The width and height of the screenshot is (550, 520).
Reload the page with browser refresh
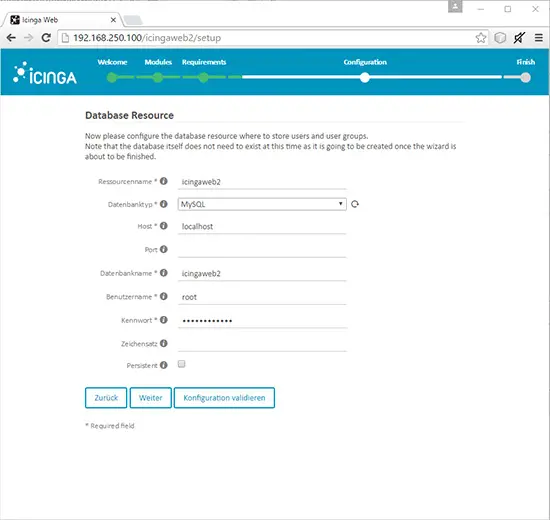(x=46, y=38)
